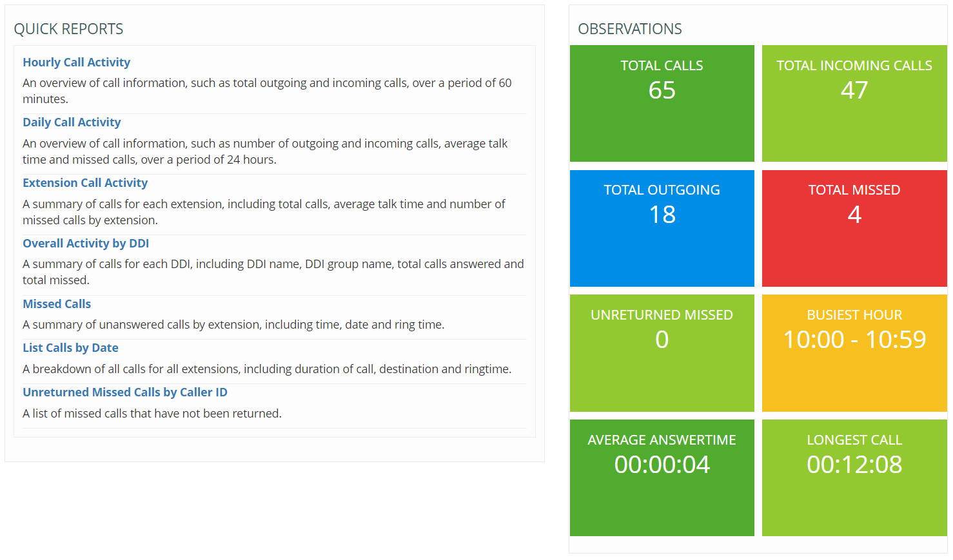The height and width of the screenshot is (560, 953).
Task: Select the Total Incoming Calls tile
Action: click(854, 103)
